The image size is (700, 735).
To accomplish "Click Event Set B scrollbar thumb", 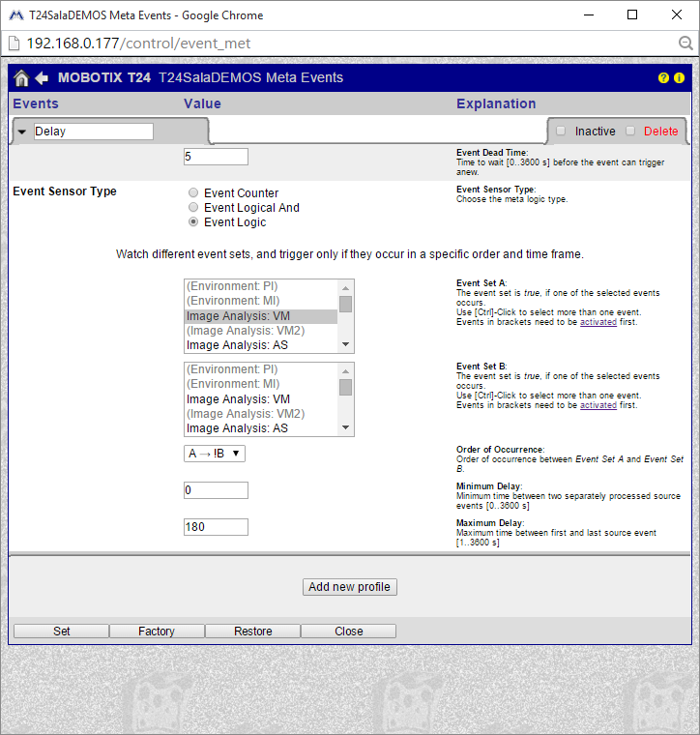I will click(x=345, y=387).
